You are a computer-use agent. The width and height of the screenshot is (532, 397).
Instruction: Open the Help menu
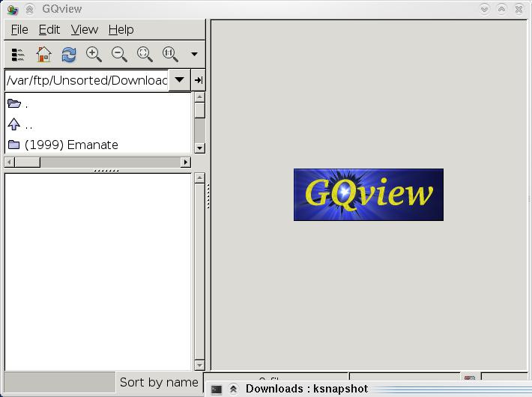point(121,29)
